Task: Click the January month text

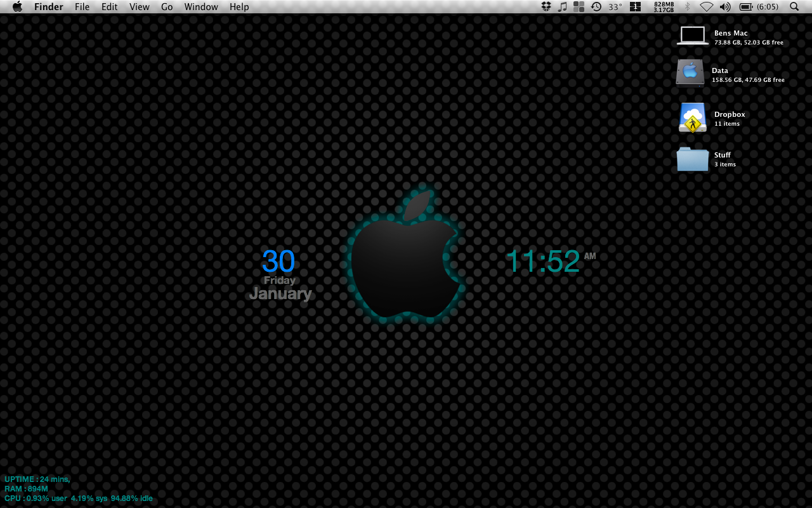Action: pos(281,293)
